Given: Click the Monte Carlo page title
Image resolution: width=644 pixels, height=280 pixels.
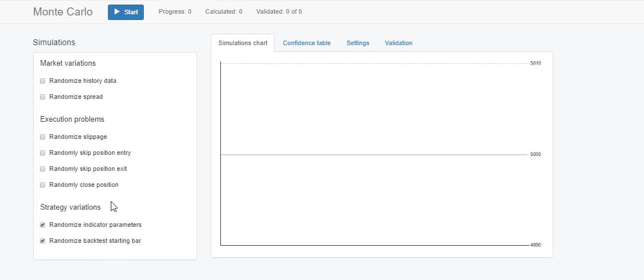Looking at the screenshot, I should coord(63,12).
